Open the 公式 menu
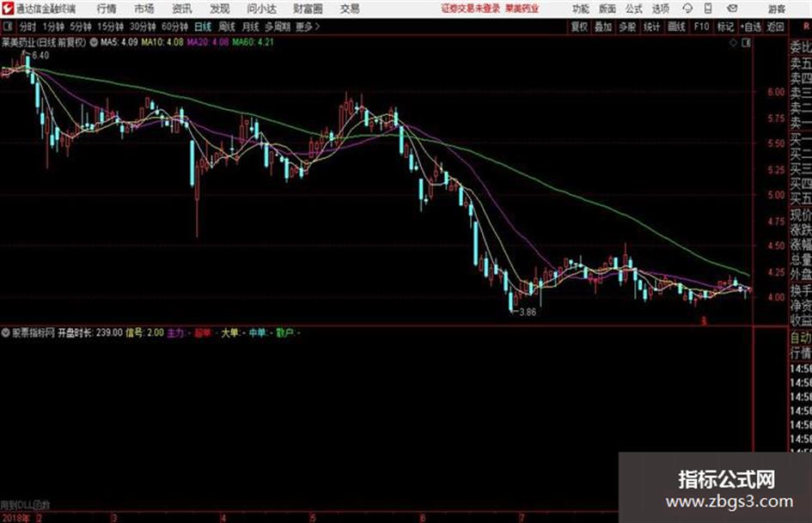812x523 pixels. coord(633,9)
